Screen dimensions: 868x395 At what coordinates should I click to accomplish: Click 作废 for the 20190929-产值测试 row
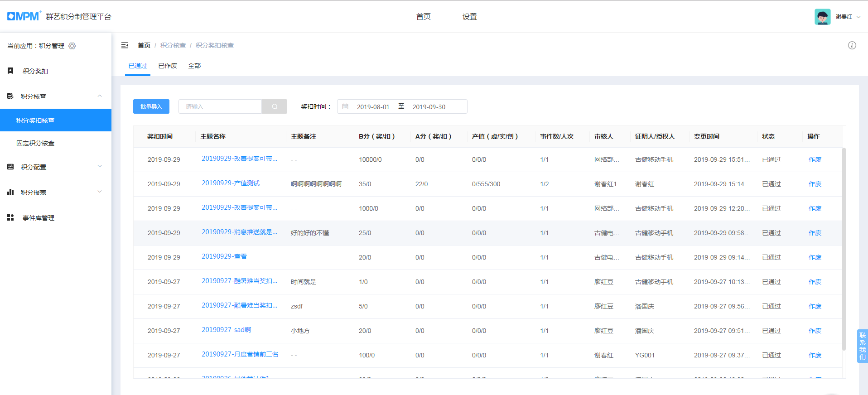click(815, 184)
